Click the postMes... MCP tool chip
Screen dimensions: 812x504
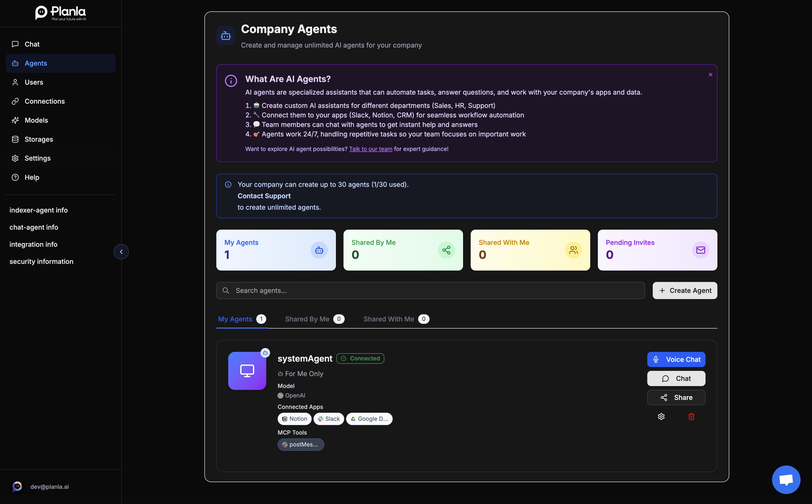pos(300,445)
